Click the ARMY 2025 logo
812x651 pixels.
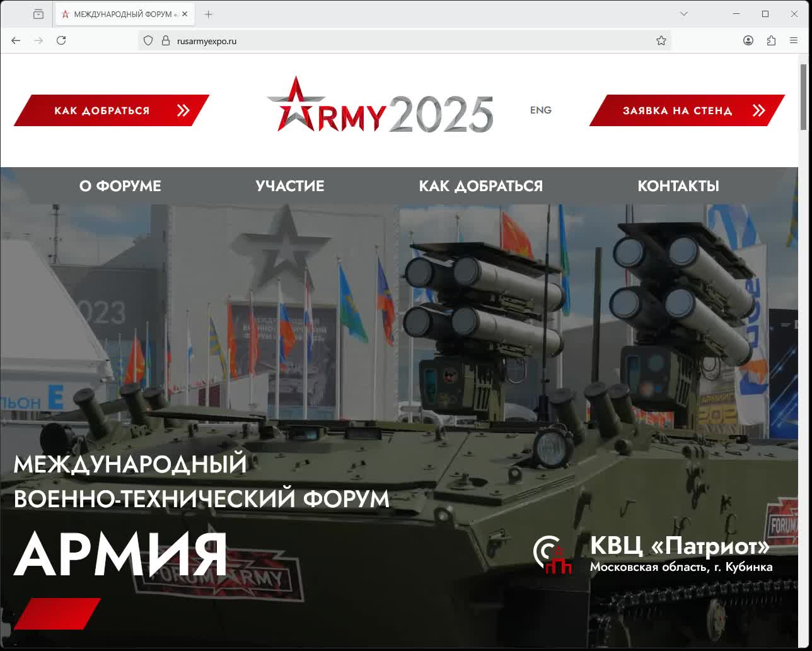(x=380, y=107)
